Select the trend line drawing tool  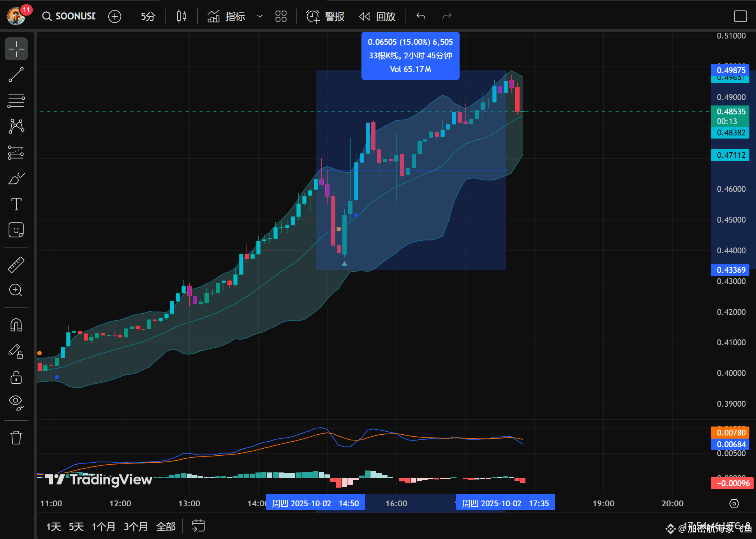[16, 75]
